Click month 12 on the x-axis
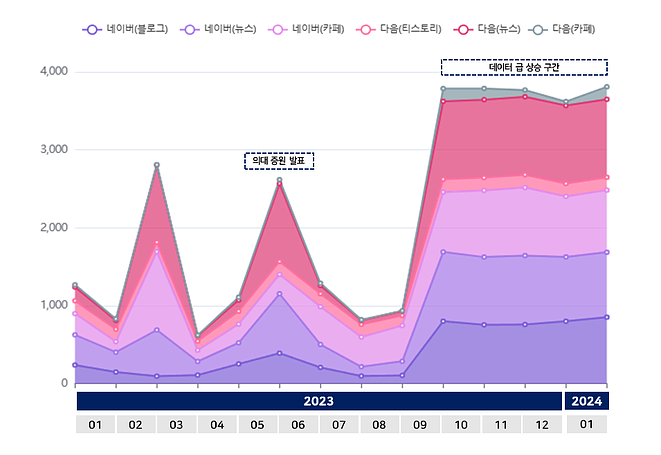661x455 pixels. point(544,425)
